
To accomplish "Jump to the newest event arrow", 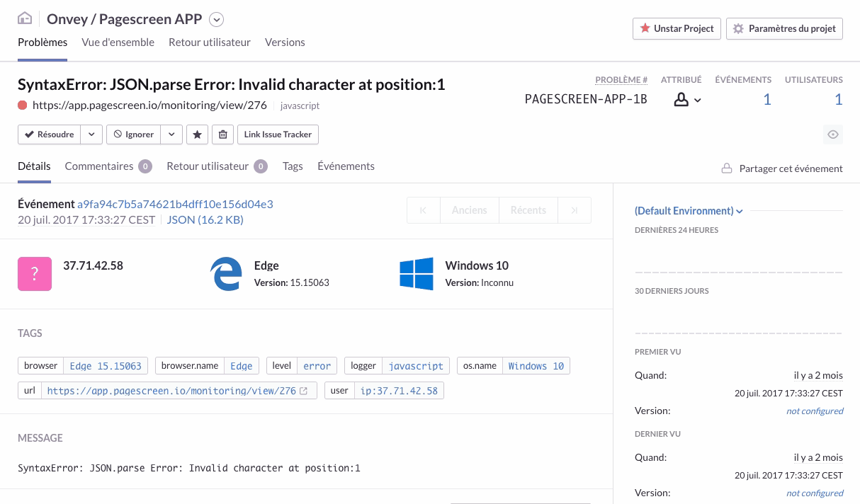I will coord(575,210).
